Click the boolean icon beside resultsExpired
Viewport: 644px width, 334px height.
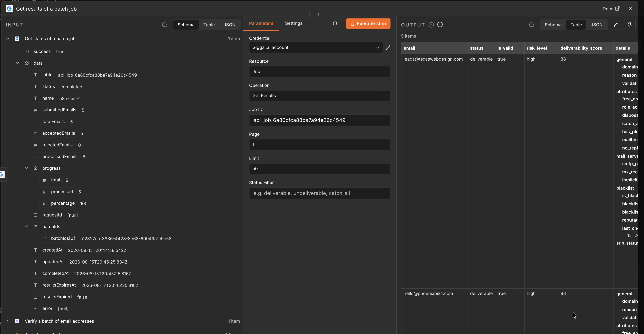(35, 297)
